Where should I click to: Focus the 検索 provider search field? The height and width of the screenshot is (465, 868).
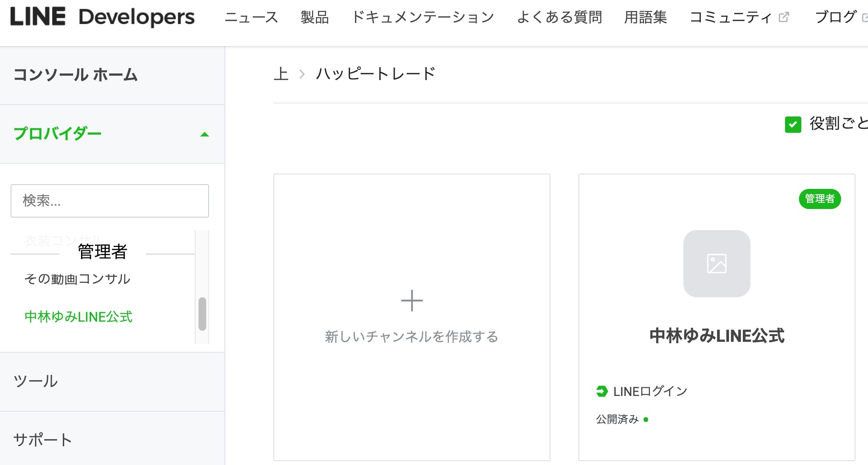point(110,201)
